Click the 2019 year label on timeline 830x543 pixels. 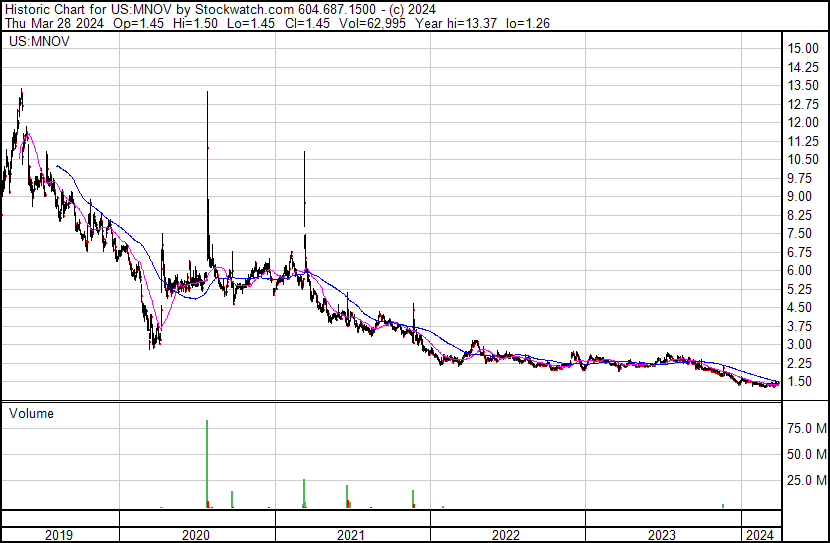[59, 535]
